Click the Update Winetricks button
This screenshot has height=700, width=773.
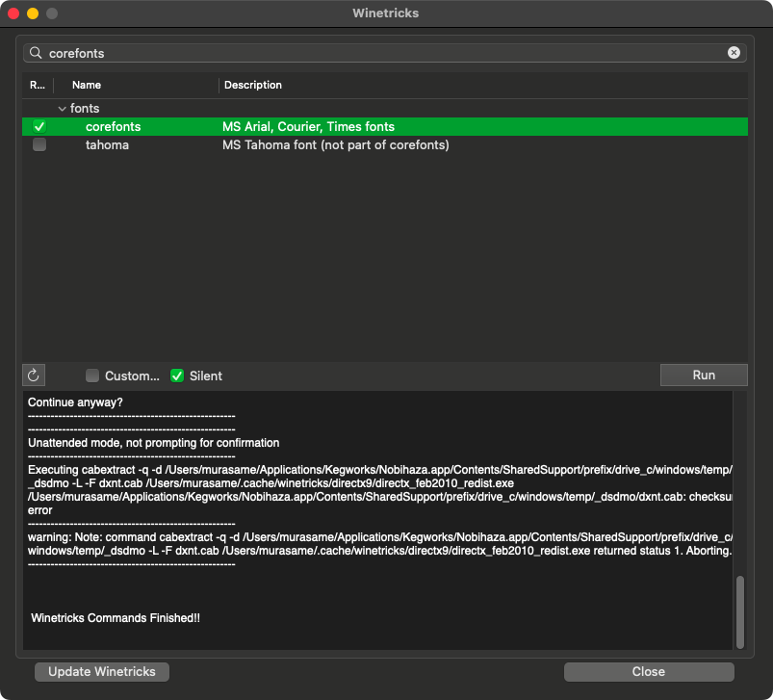[x=101, y=672]
